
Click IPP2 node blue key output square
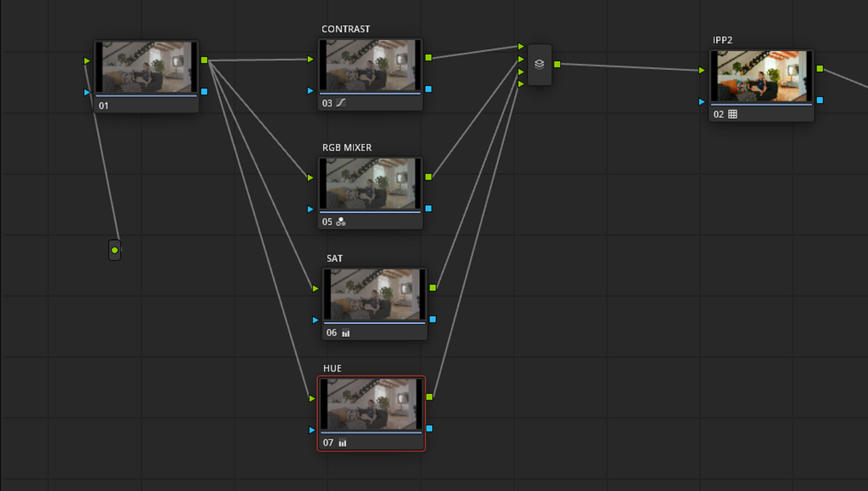(820, 100)
